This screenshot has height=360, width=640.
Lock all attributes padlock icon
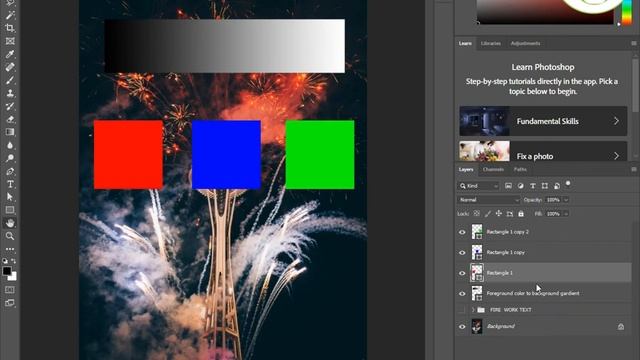point(521,214)
